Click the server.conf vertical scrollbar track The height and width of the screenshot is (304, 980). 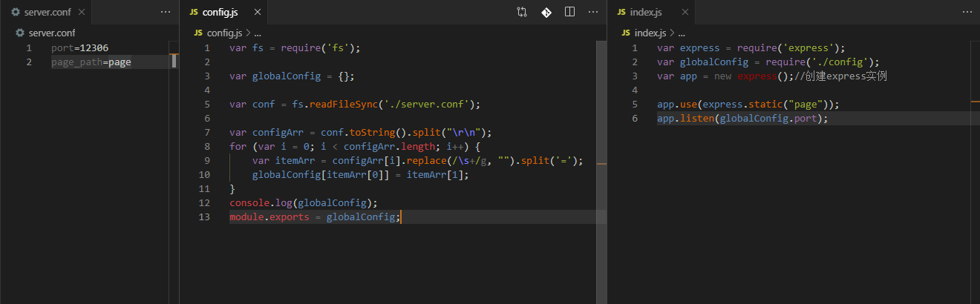tap(174, 172)
